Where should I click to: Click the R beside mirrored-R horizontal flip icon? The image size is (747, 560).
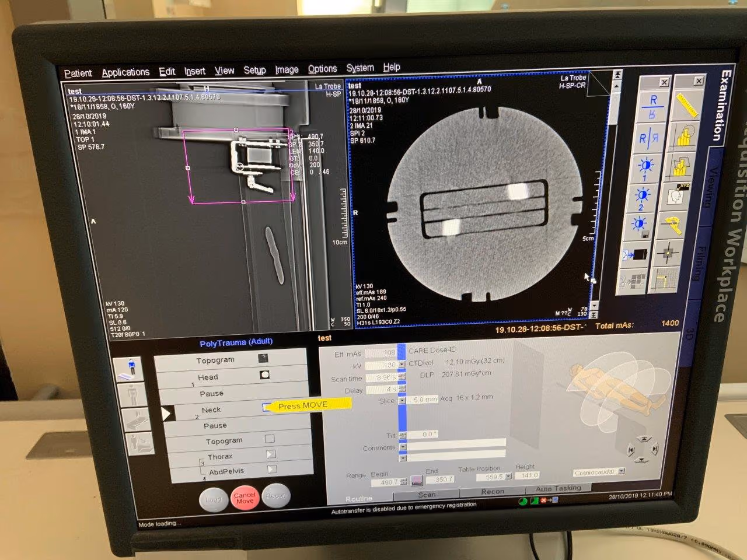pyautogui.click(x=650, y=138)
